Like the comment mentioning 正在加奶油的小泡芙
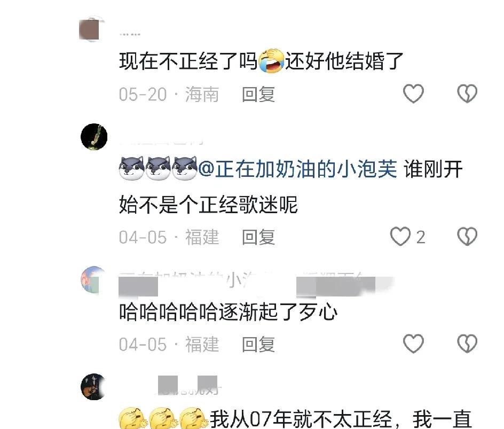Viewport: 504px width, 429px height. pyautogui.click(x=400, y=237)
